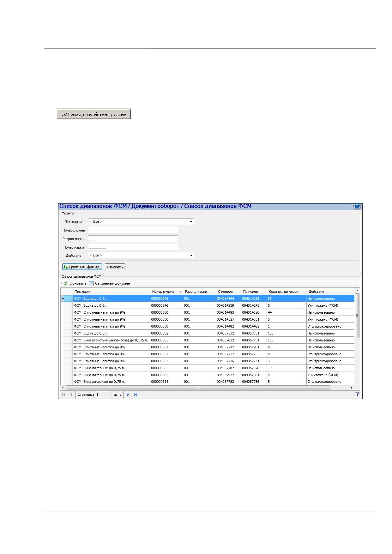The height and width of the screenshot is (554, 392).
Task: Open Связанный документ toolbar item
Action: click(x=111, y=283)
